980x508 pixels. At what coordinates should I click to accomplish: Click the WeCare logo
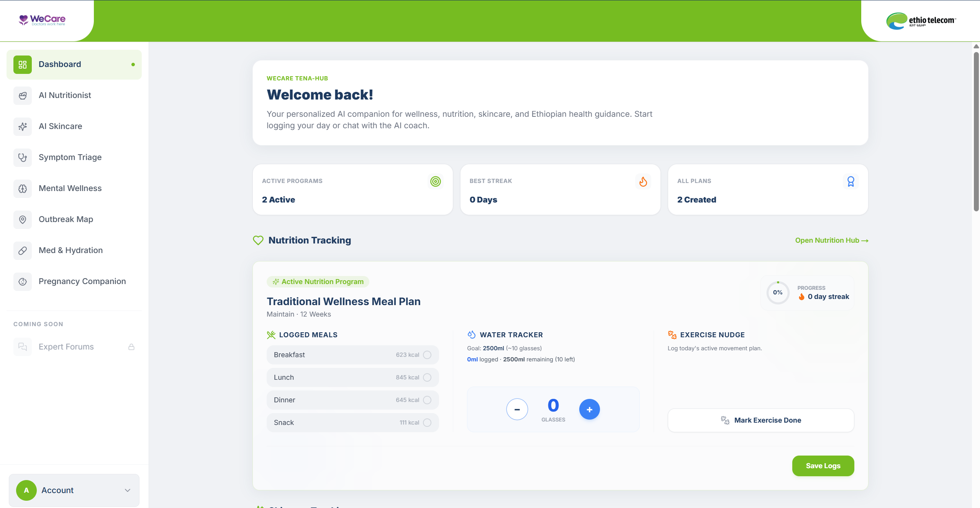click(x=42, y=20)
